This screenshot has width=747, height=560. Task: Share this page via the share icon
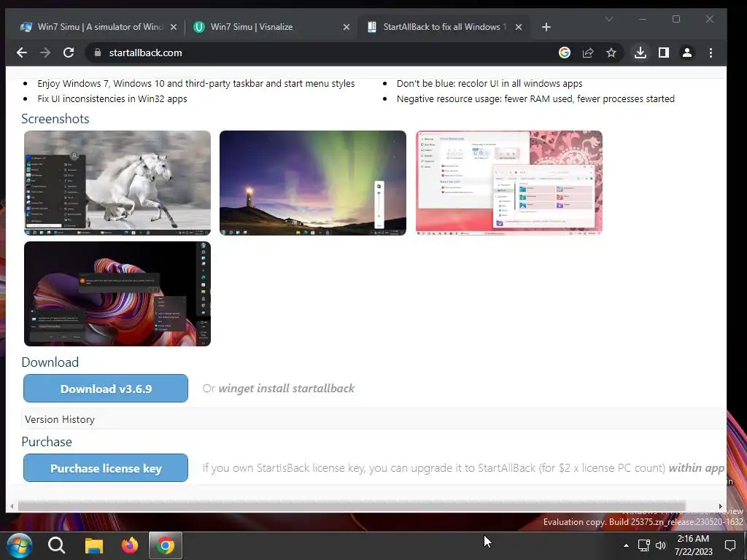click(588, 52)
